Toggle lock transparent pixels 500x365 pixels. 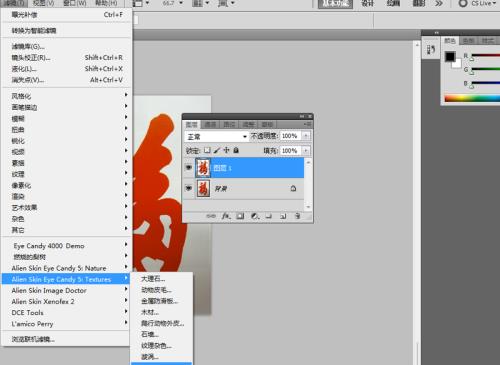(207, 150)
